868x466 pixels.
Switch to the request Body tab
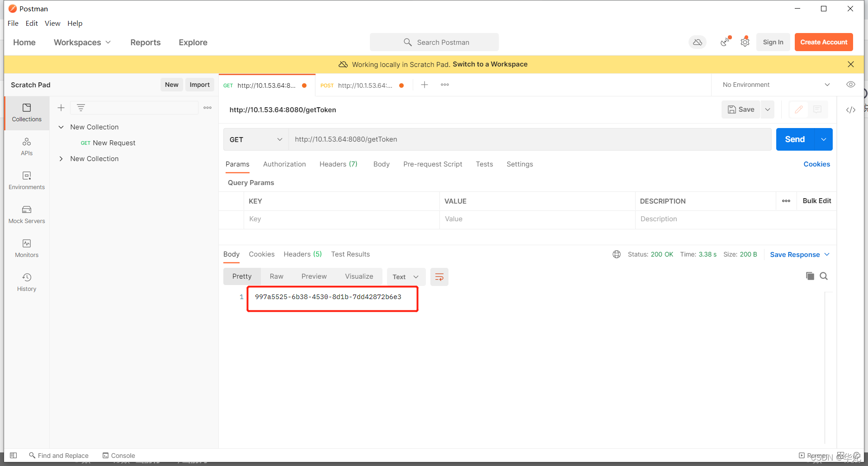click(x=382, y=164)
